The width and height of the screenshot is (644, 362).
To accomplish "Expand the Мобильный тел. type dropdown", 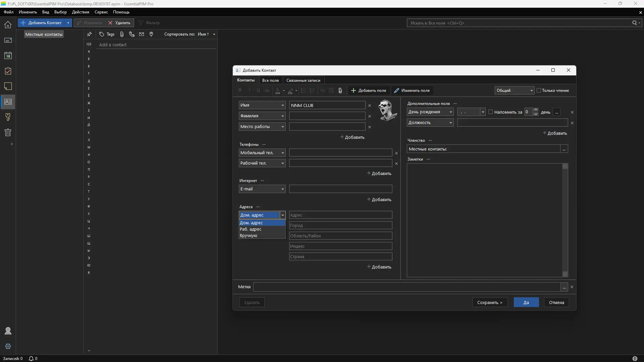I will pos(282,153).
